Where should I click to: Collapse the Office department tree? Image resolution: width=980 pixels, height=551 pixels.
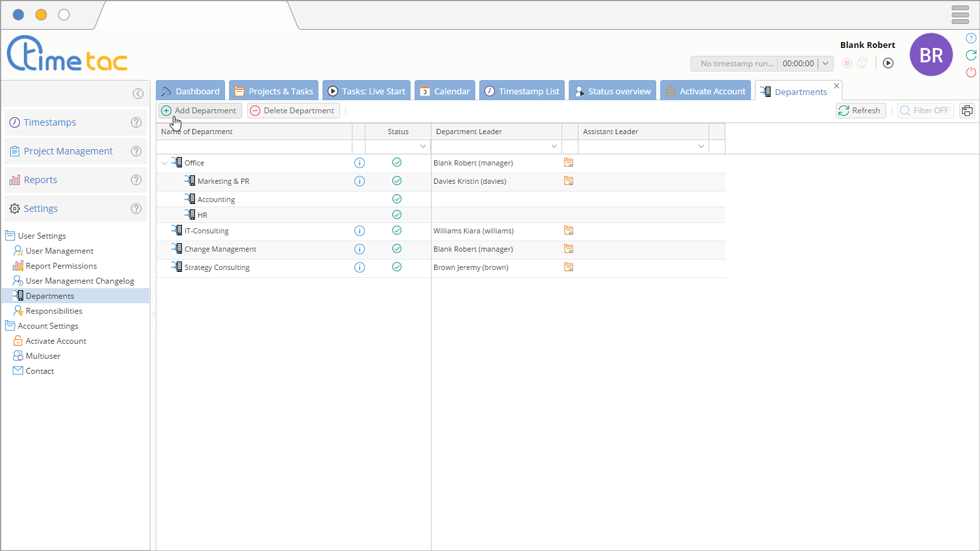(164, 163)
